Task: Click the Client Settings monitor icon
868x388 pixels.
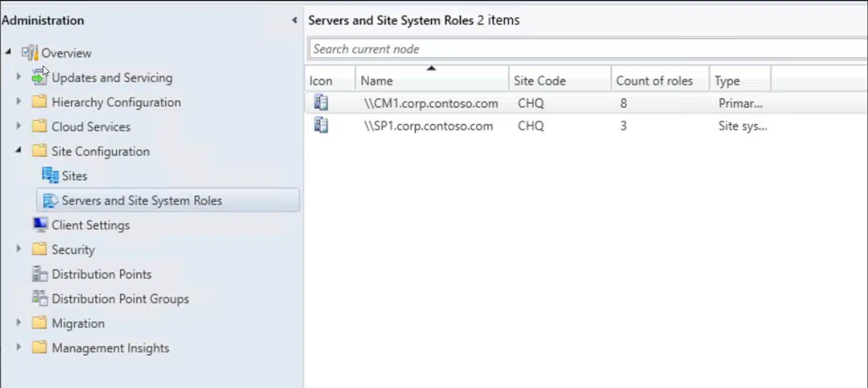Action: pyautogui.click(x=39, y=225)
